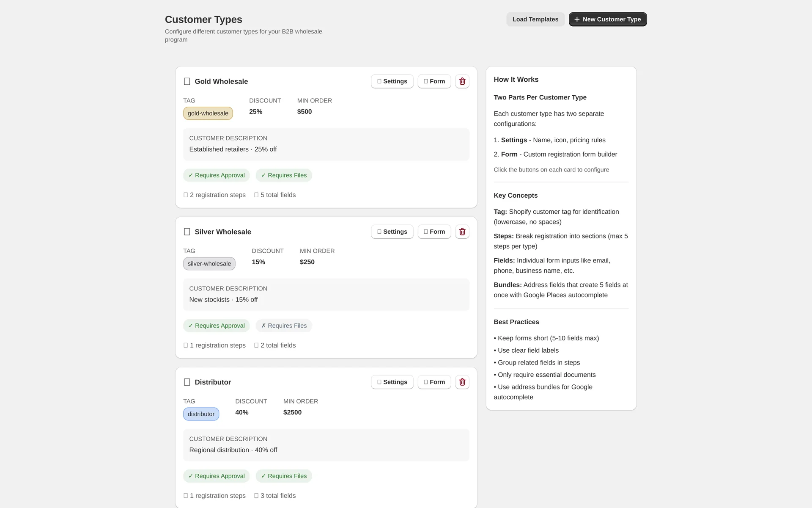
Task: Click '2 registration steps' on Gold Wholesale
Action: [x=214, y=195]
